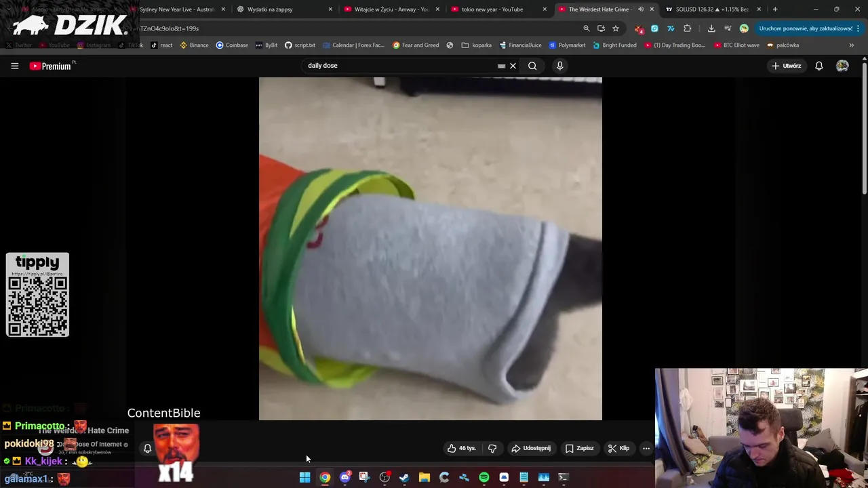Open YouTube notifications bell
Screen dimensions: 868x488
pos(819,66)
